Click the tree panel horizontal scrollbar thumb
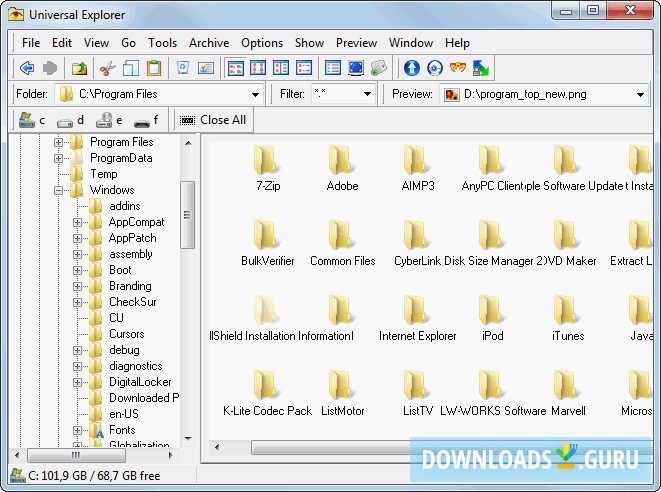661x492 pixels. (76, 455)
